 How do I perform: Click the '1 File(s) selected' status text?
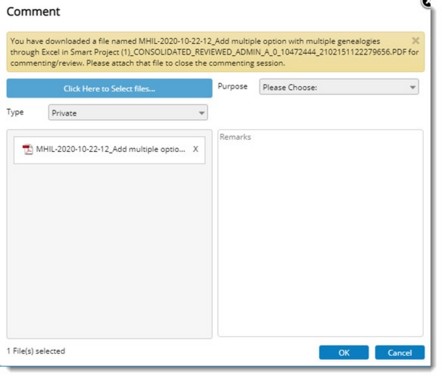click(36, 351)
